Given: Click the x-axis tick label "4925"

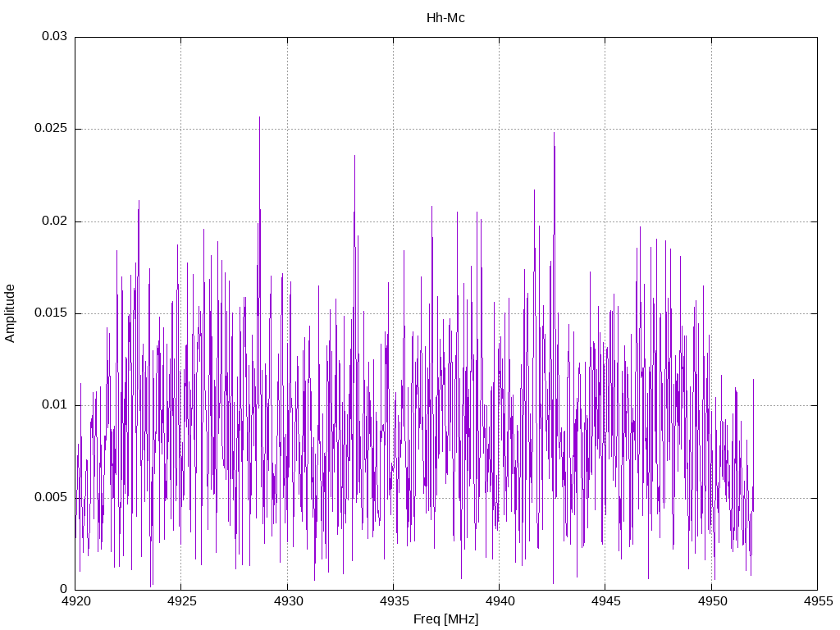Looking at the screenshot, I should coord(181,601).
